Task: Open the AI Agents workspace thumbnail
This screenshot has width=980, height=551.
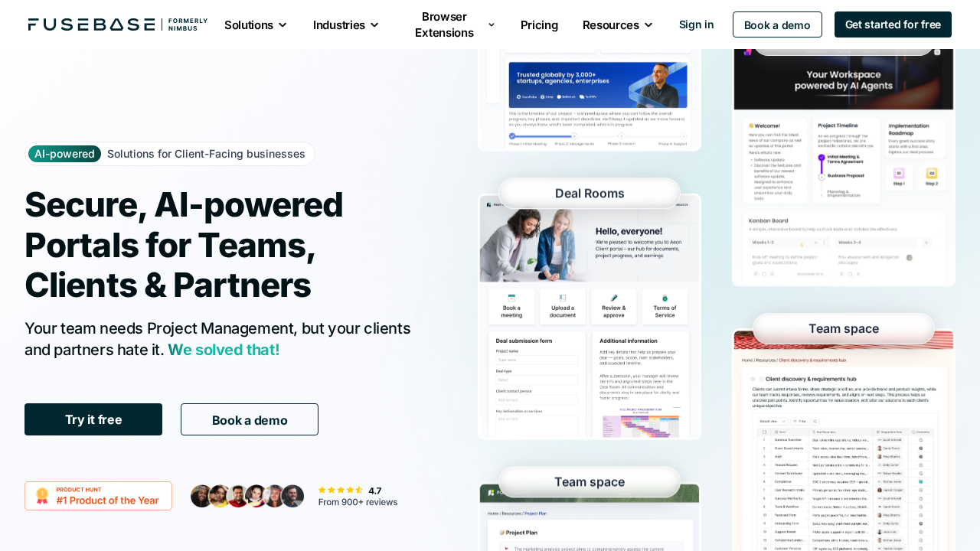Action: [x=844, y=167]
